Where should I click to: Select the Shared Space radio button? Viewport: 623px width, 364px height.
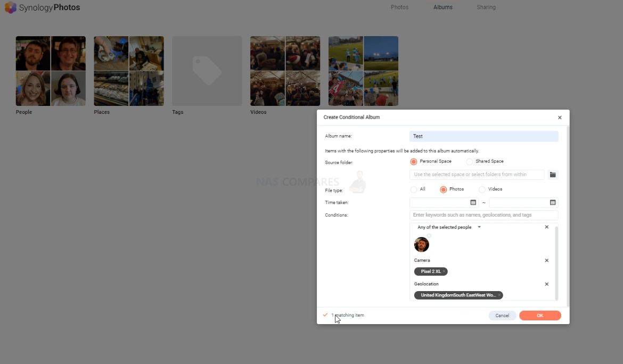(x=470, y=162)
